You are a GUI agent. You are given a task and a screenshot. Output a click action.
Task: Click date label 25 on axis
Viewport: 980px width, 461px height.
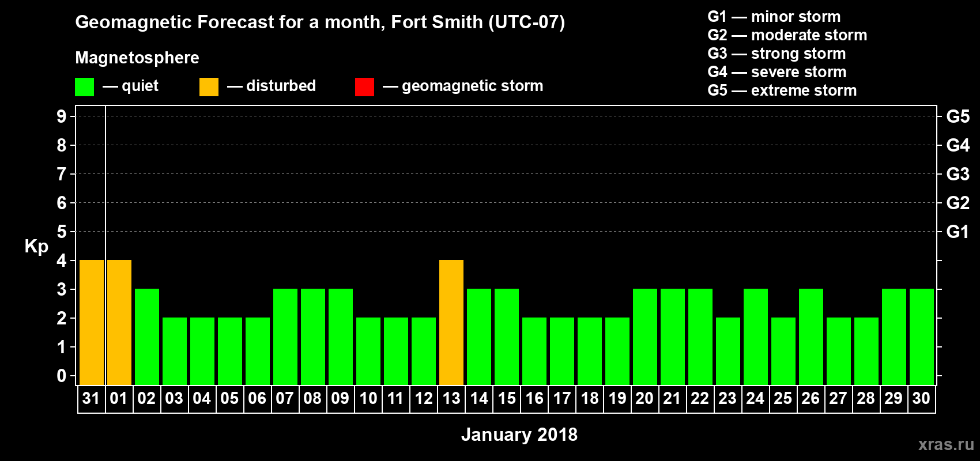pos(783,398)
